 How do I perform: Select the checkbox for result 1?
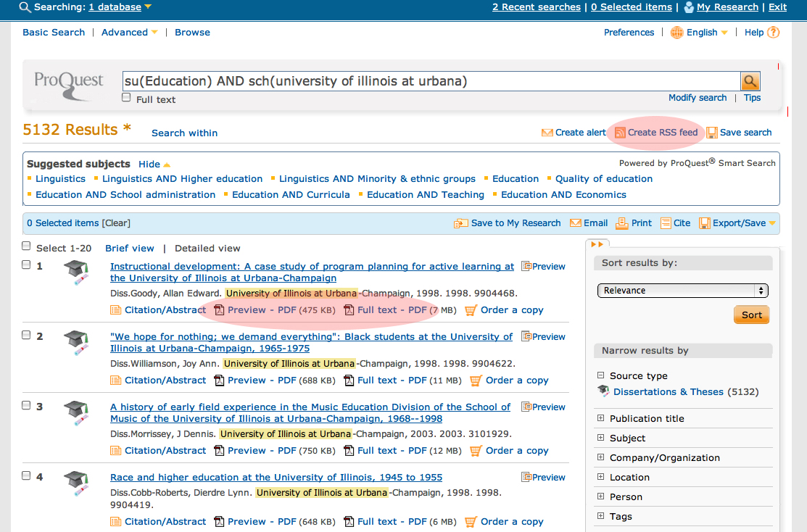[26, 265]
